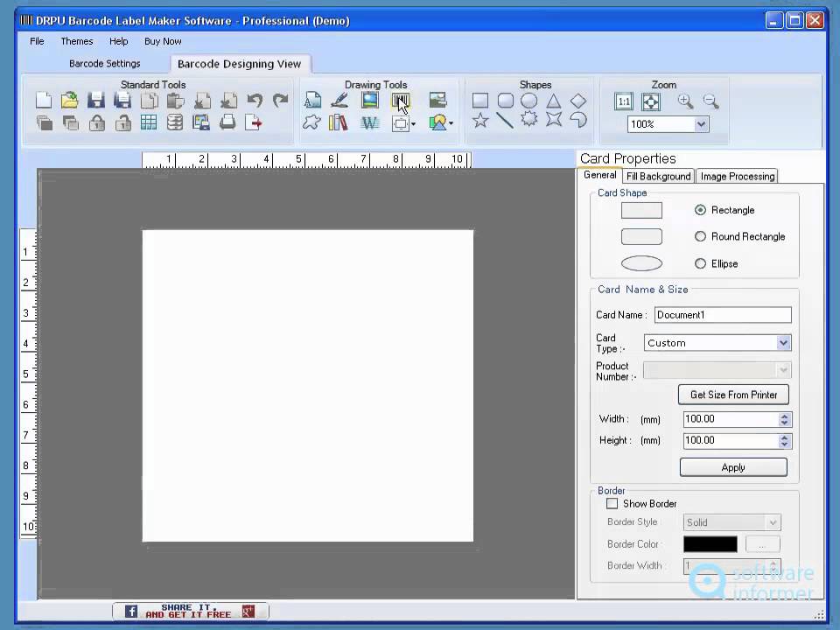Screen dimensions: 840x630
Task: Select the Rectangle card shape
Action: (x=700, y=210)
